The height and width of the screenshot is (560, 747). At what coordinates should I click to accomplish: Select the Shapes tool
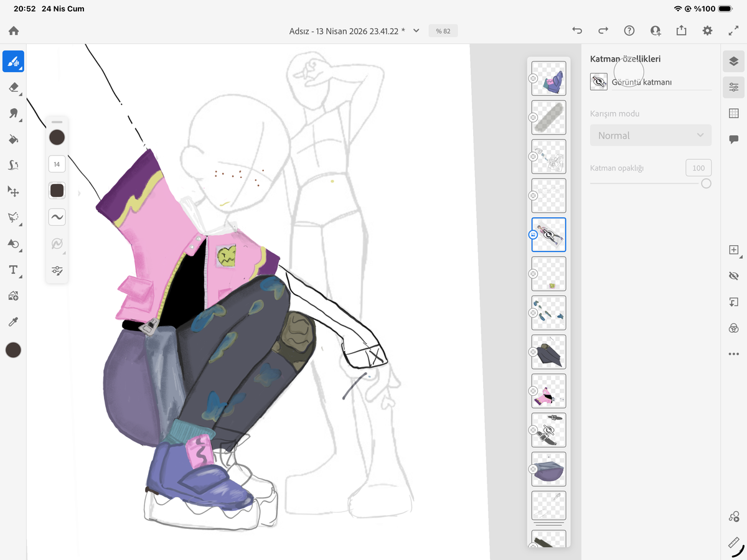click(13, 244)
